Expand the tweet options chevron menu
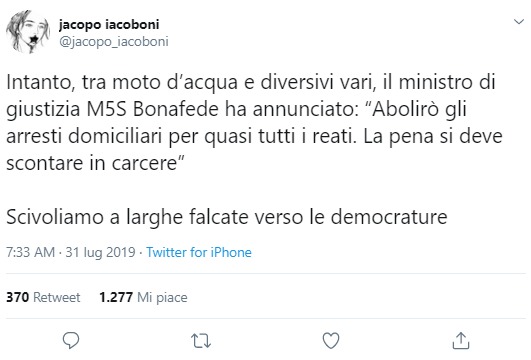 pyautogui.click(x=518, y=22)
